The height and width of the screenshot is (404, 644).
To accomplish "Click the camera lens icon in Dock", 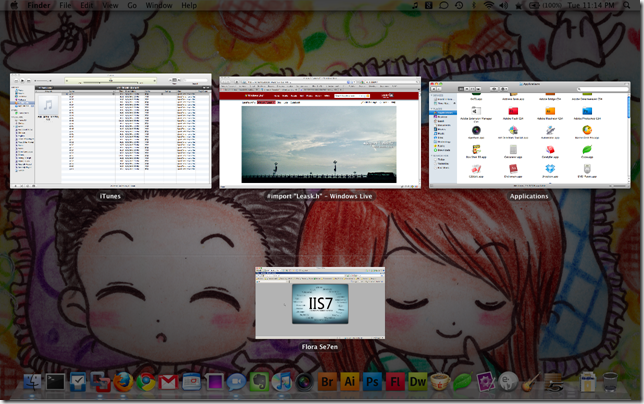I will [304, 382].
